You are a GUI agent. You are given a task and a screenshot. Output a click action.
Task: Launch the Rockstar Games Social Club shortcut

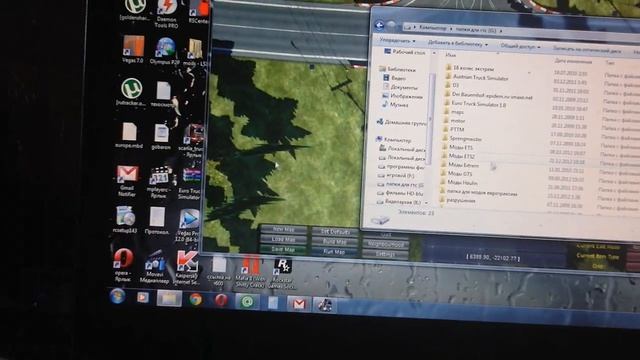click(281, 273)
